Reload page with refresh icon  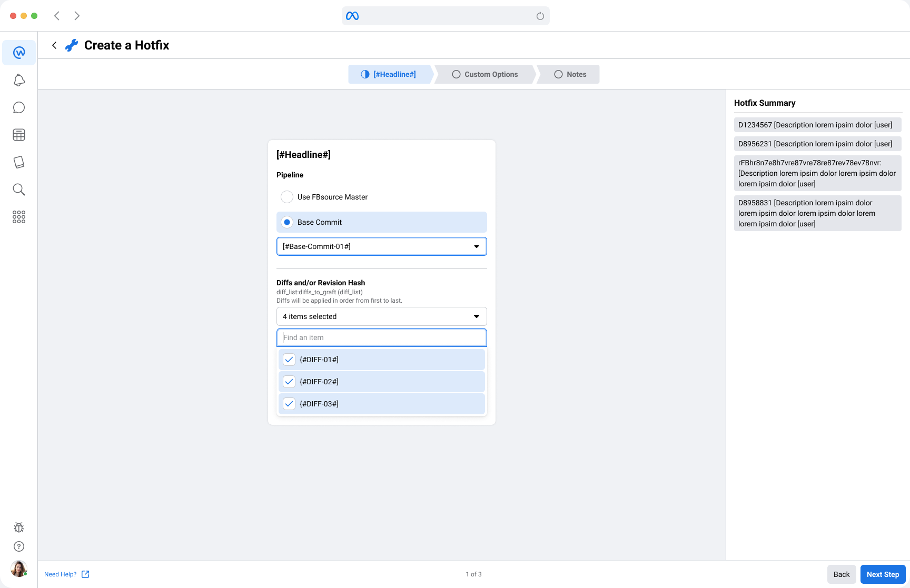[540, 16]
